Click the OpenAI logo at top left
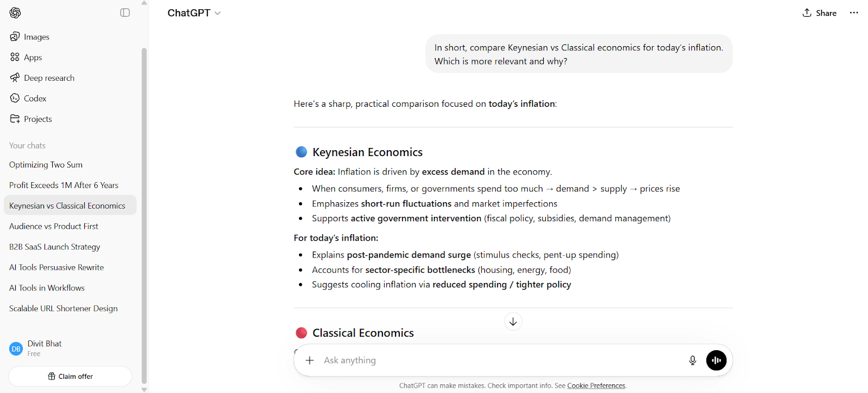This screenshot has width=868, height=393. point(15,12)
